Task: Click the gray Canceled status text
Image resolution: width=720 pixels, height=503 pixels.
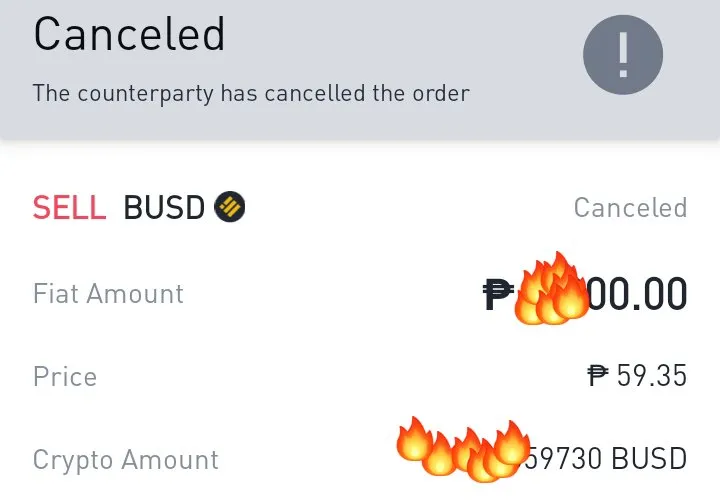Action: tap(630, 208)
